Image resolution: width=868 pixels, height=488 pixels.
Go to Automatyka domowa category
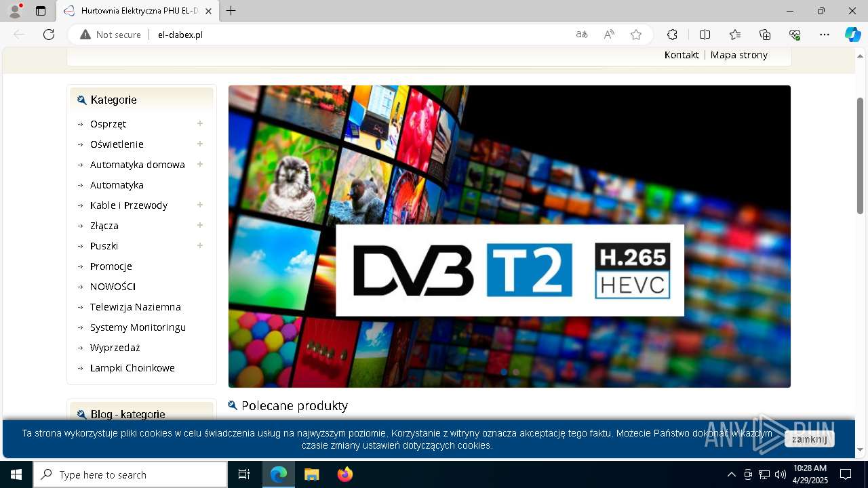pyautogui.click(x=138, y=165)
